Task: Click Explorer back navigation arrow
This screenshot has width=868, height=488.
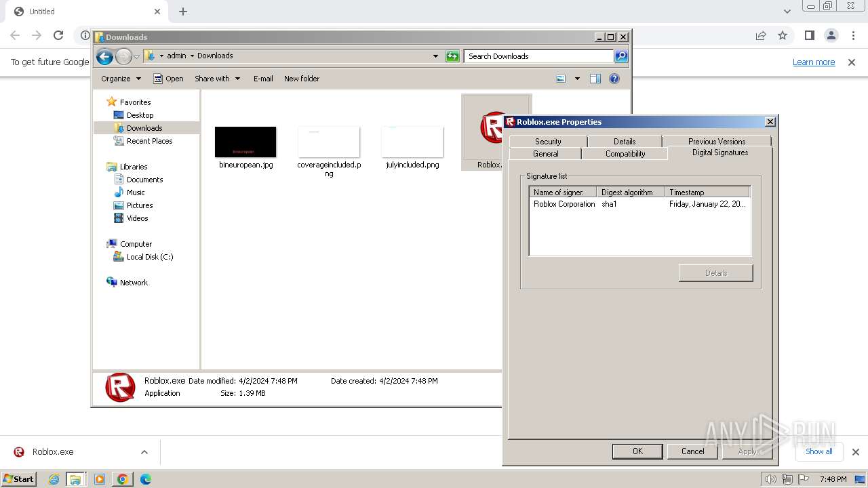Action: (x=104, y=56)
